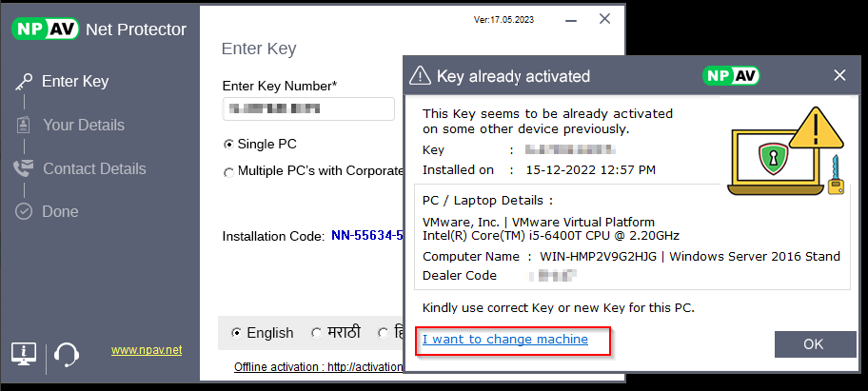Image resolution: width=868 pixels, height=391 pixels.
Task: Select the Single PC option
Action: 228,145
